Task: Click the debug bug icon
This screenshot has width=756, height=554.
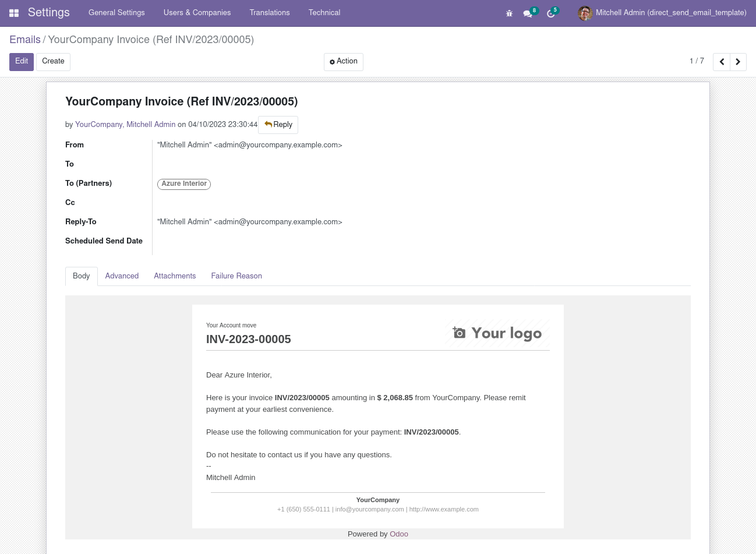Action: 509,13
